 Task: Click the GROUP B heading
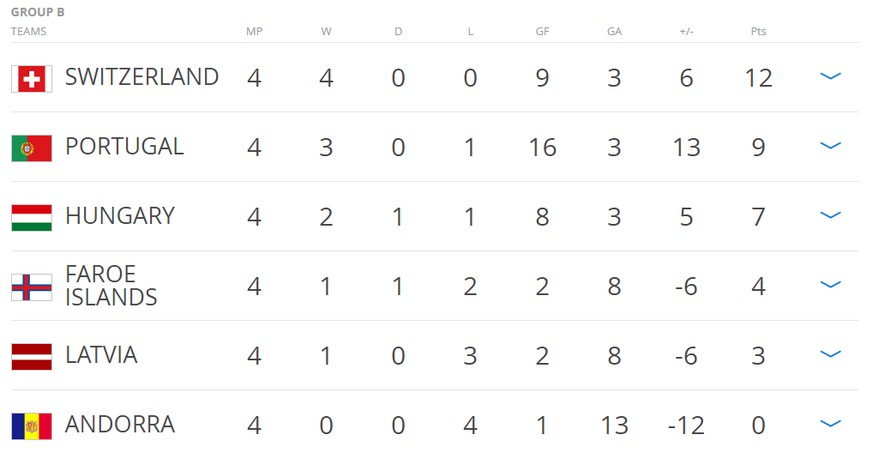point(38,12)
